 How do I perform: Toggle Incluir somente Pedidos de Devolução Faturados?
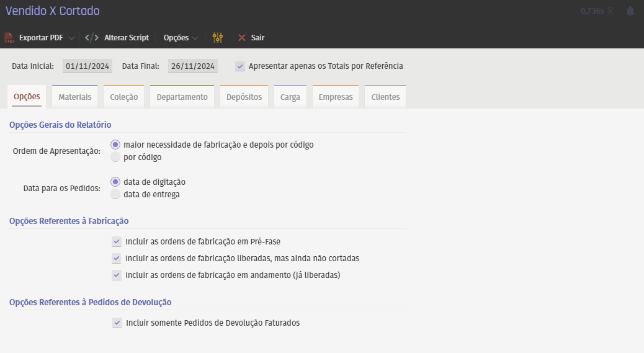pyautogui.click(x=117, y=323)
